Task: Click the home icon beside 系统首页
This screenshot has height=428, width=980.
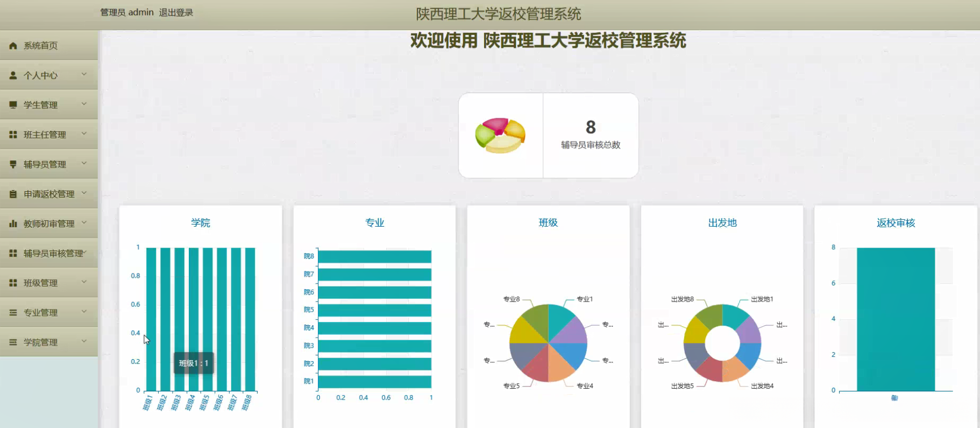Action: [13, 46]
